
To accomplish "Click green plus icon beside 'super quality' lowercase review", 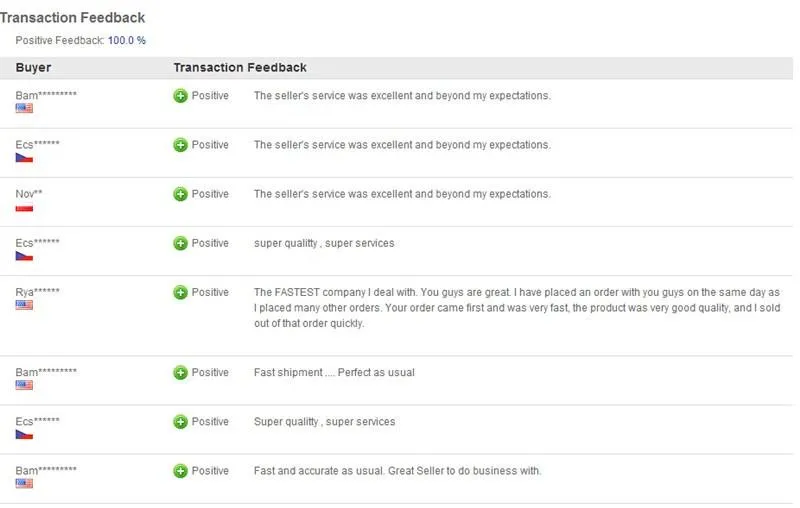I will pos(180,243).
